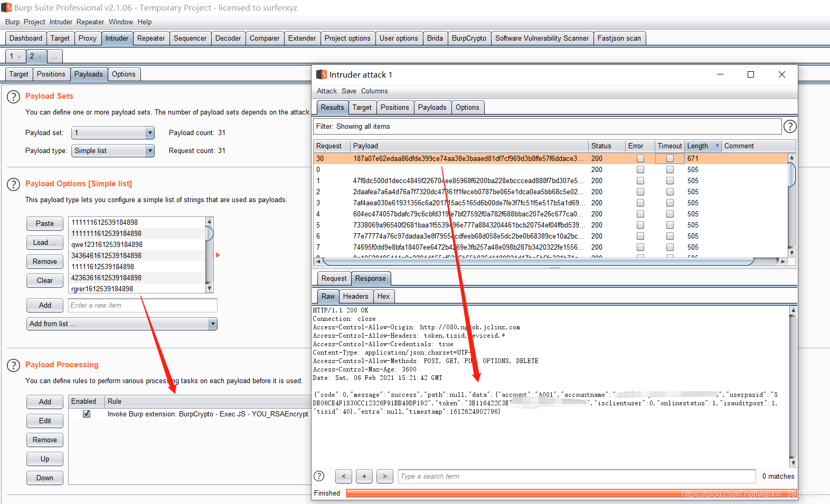The width and height of the screenshot is (830, 504).
Task: Open the Project menu
Action: [34, 22]
